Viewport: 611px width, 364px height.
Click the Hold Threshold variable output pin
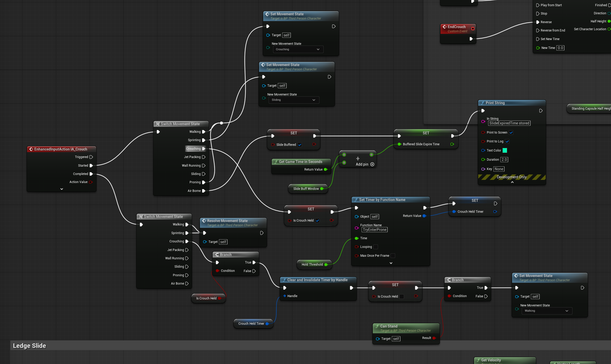tap(326, 265)
